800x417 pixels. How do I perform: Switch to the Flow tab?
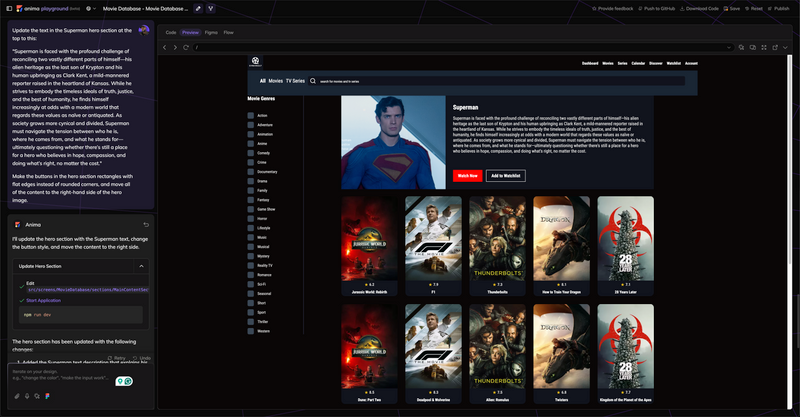click(229, 32)
